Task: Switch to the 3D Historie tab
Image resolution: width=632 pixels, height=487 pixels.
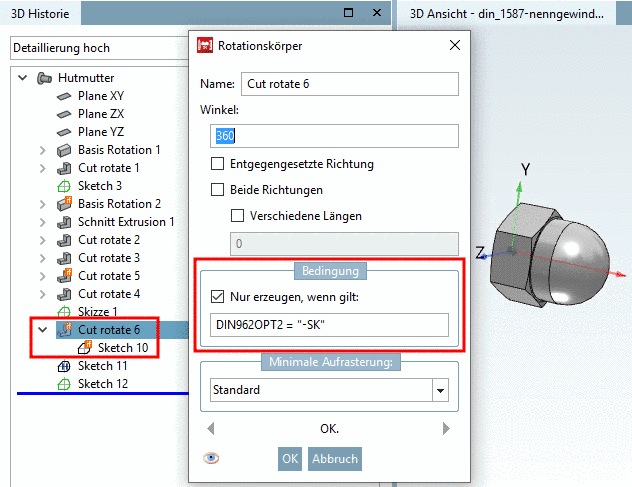Action: [x=40, y=14]
